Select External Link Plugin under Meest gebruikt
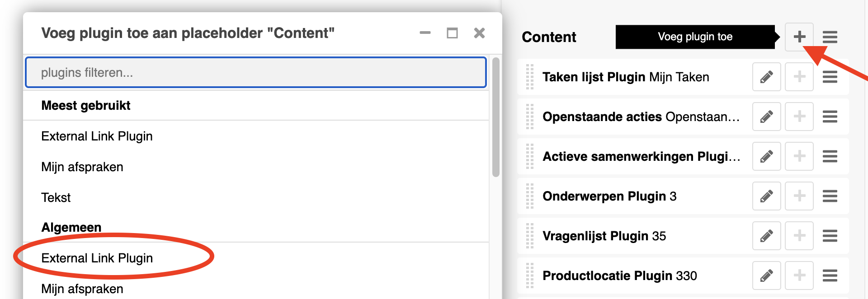This screenshot has width=868, height=299. [97, 136]
